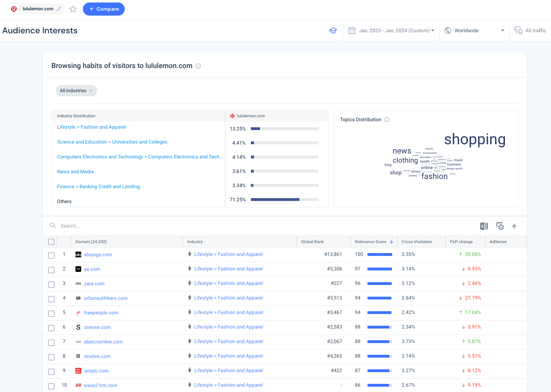Viewport: 551px width, 392px height.
Task: Click the freepeople.com favicon
Action: pos(78,313)
